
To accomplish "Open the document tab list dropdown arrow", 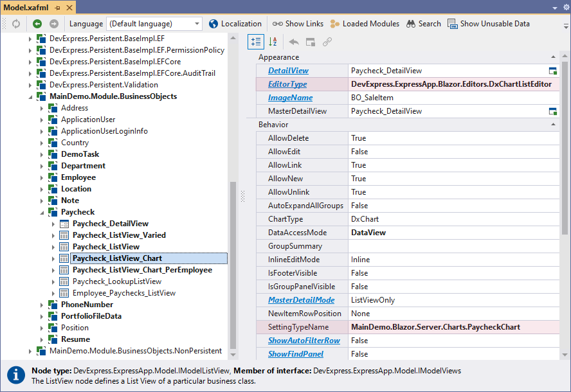I will [555, 8].
